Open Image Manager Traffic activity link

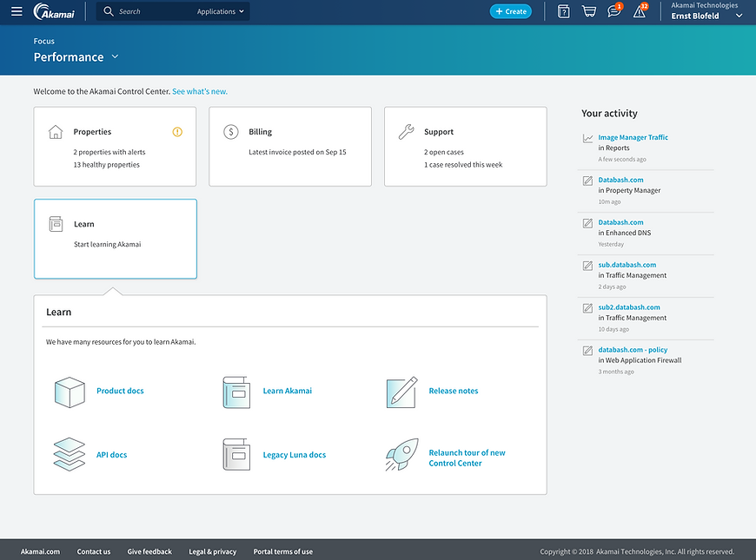[633, 137]
